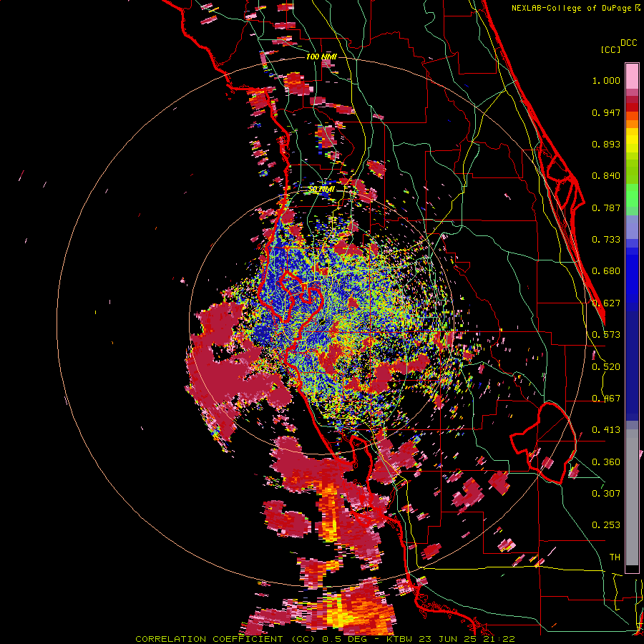Click the KTBW 23 JUN 25 timestamp
Image resolution: width=644 pixels, height=644 pixels.
pos(431,639)
